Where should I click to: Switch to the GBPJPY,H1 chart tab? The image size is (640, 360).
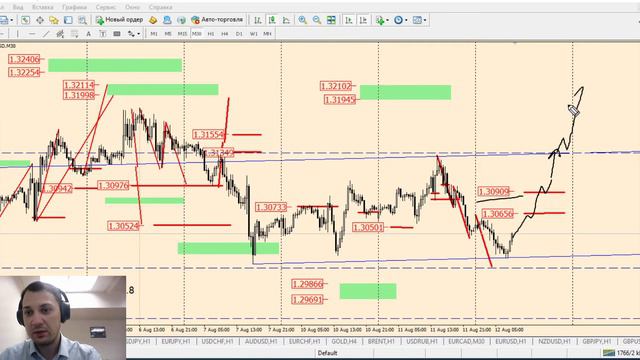click(x=597, y=341)
